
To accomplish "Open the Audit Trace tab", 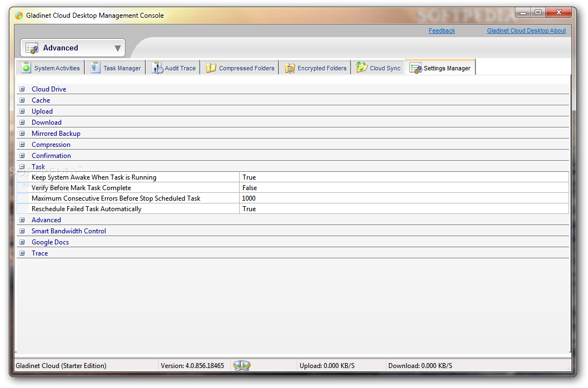I will (x=173, y=68).
